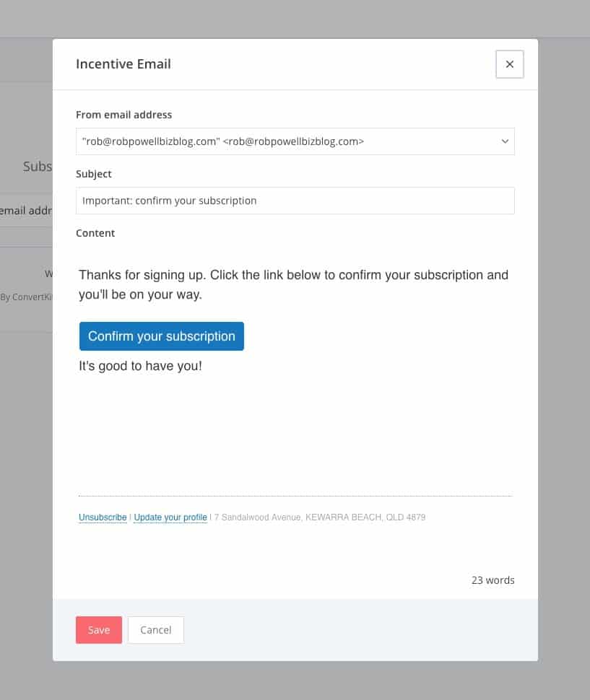Click the chevron arrow on sender dropdown
590x700 pixels.
point(505,141)
